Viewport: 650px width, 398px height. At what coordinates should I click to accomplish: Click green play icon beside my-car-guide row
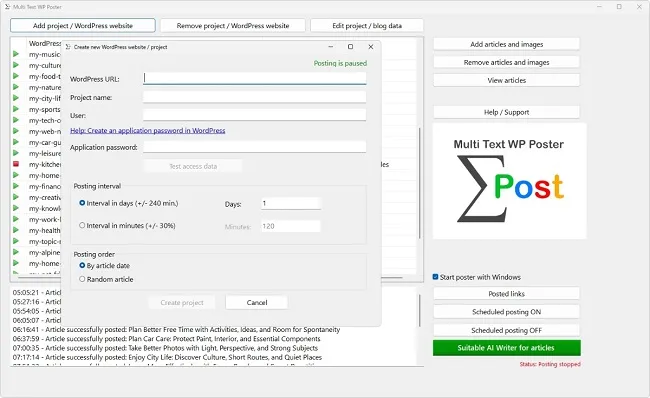click(x=16, y=142)
